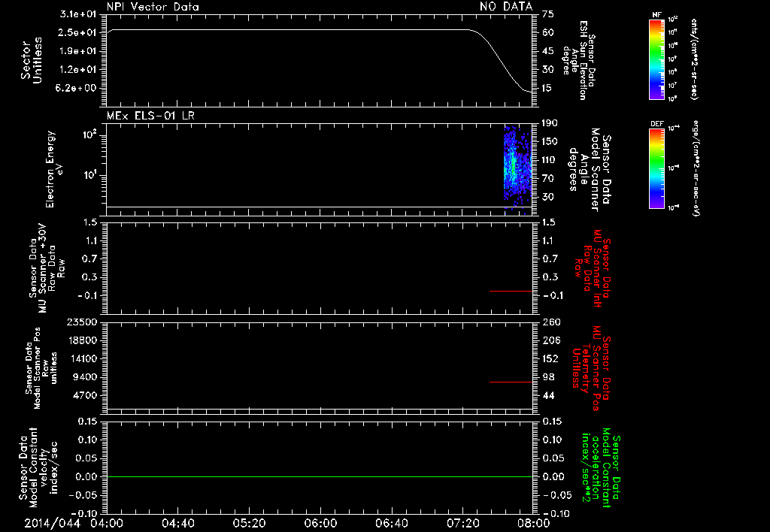Click the 2.5e+01 sector tick label
Viewport: 770px width, 532px height.
78,32
